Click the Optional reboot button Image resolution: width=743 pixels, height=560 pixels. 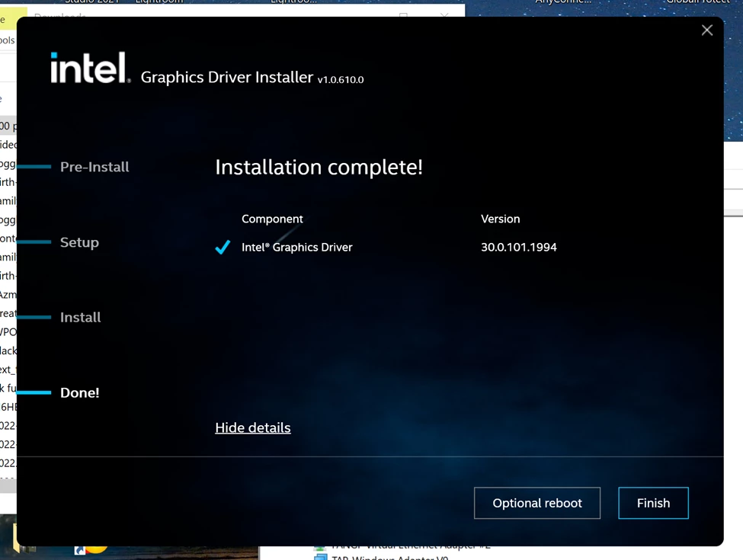[537, 503]
